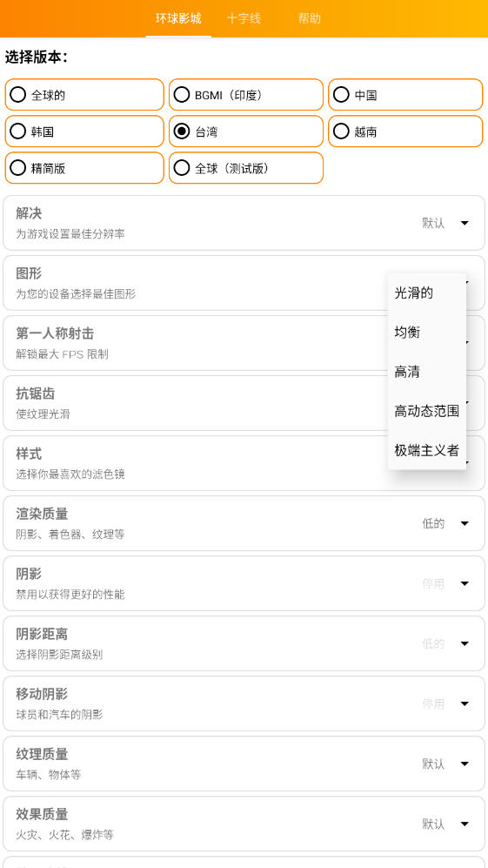Click the 阴影 setting dropdown arrow

[465, 583]
